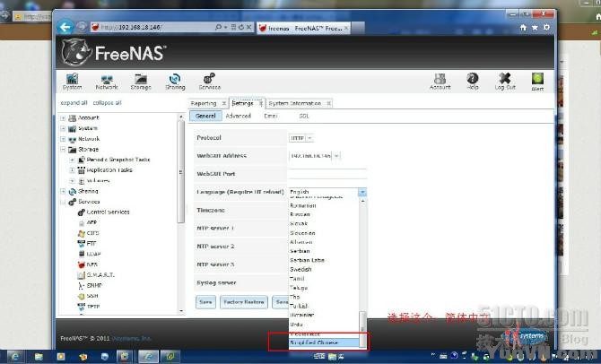This screenshot has width=601, height=364.
Task: Open the file explorer taskbar icon
Action: [39, 357]
